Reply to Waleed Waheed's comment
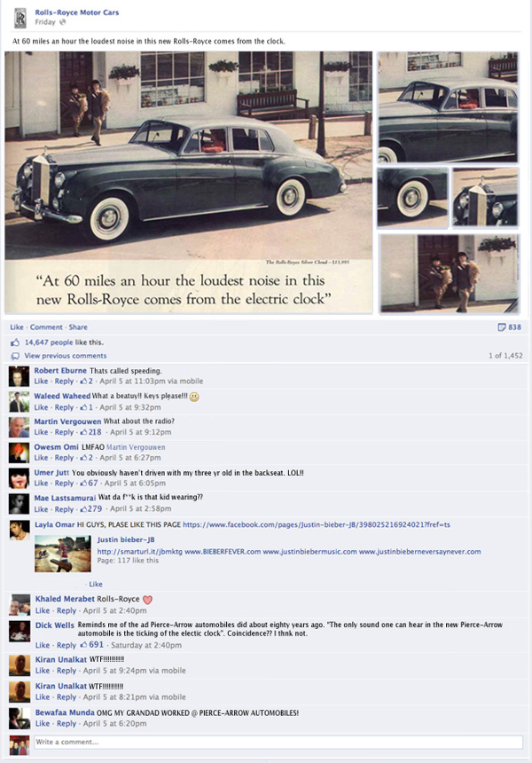Viewport: 532px width, 763px height. point(64,407)
